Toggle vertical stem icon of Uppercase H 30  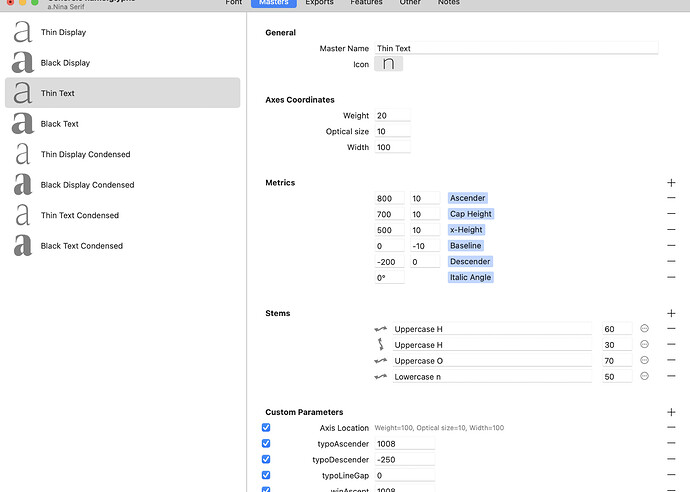point(381,344)
